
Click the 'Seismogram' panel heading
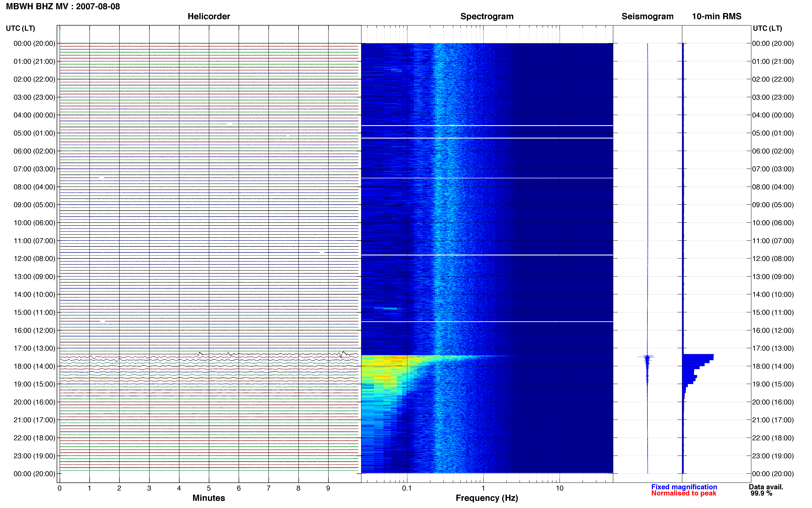click(x=647, y=16)
